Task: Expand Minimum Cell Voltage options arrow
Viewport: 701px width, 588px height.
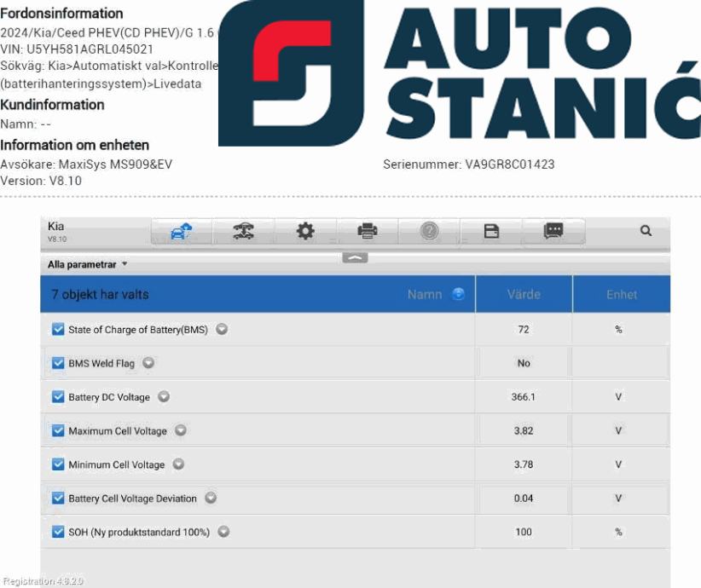Action: click(x=178, y=464)
